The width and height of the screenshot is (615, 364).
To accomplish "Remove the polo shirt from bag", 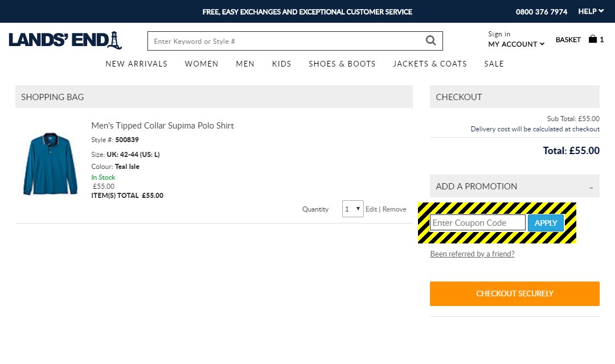I will click(394, 209).
